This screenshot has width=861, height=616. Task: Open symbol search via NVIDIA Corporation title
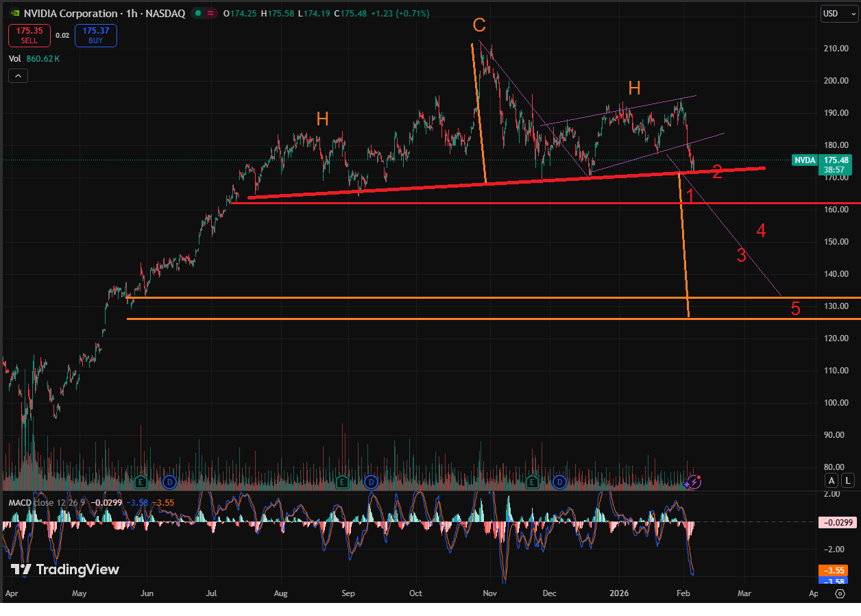tap(71, 14)
